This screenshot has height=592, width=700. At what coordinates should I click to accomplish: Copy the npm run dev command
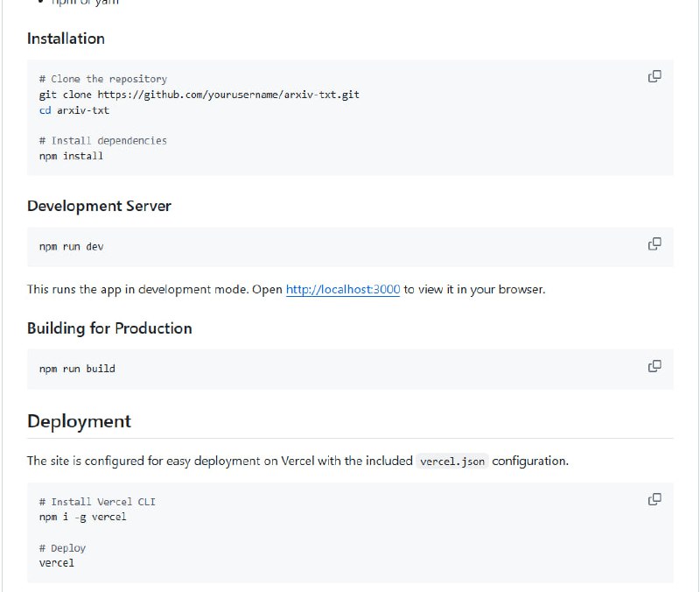click(654, 243)
